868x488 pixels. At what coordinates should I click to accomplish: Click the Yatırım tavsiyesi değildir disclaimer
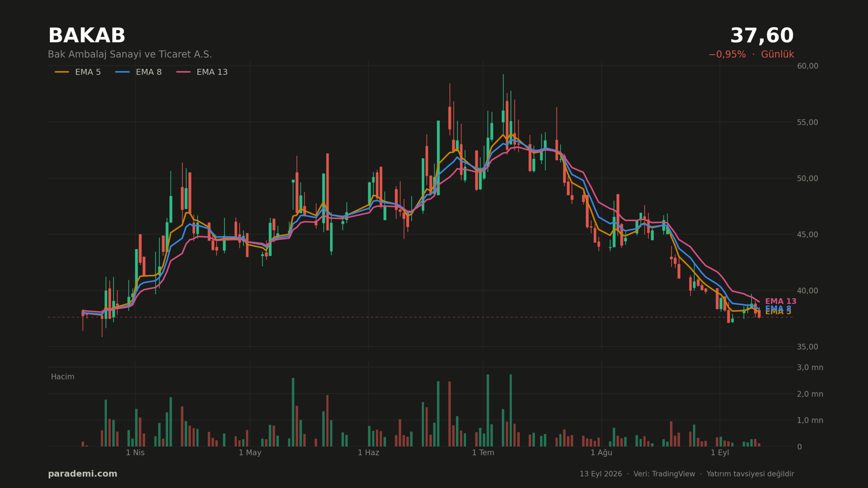[750, 474]
